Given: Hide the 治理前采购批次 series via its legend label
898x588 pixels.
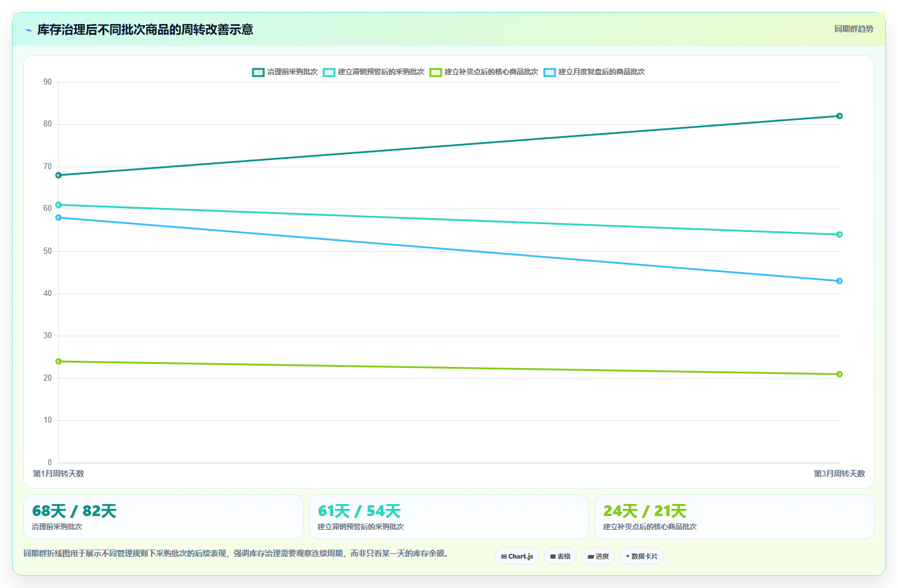Looking at the screenshot, I should tap(293, 72).
